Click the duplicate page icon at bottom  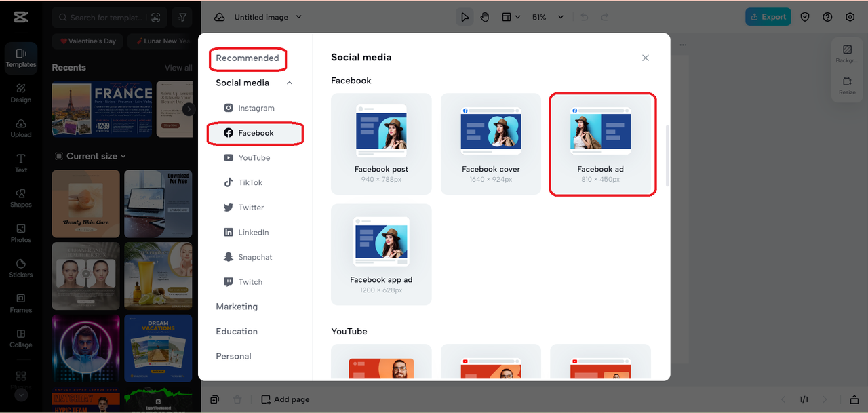point(214,399)
